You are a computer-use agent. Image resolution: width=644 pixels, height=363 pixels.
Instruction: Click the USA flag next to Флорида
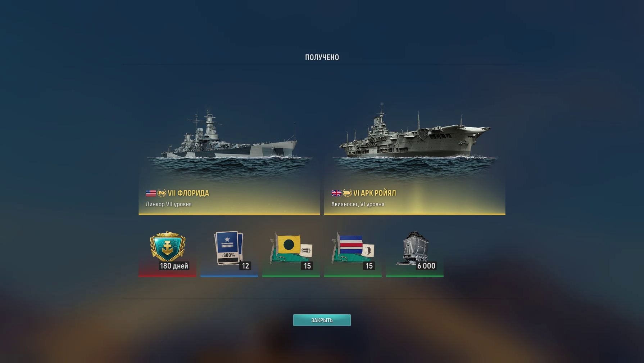tap(151, 193)
